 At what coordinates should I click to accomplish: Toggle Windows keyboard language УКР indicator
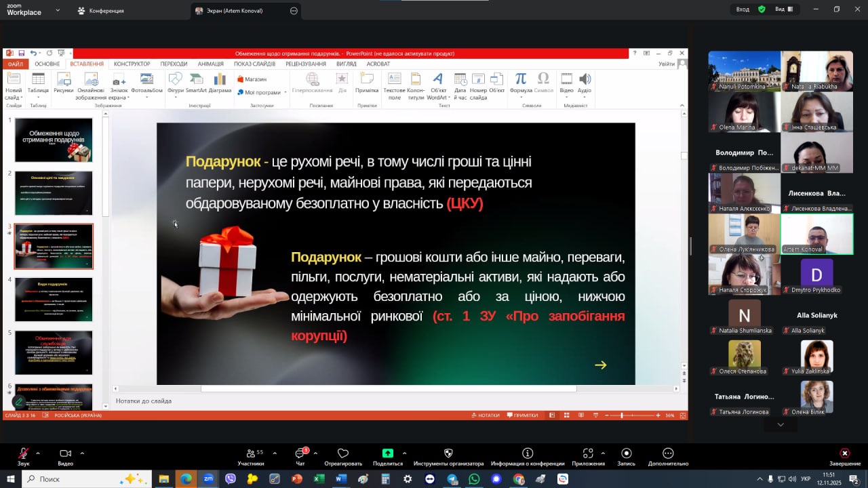click(x=806, y=479)
